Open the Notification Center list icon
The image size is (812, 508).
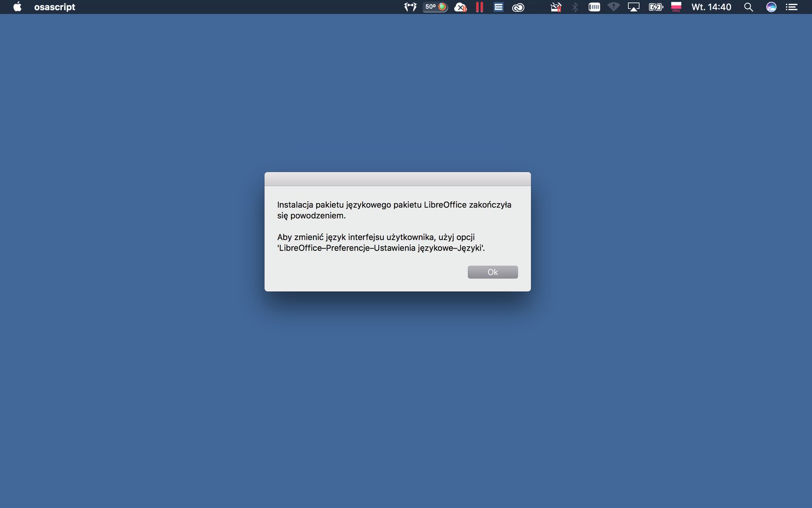[x=791, y=7]
